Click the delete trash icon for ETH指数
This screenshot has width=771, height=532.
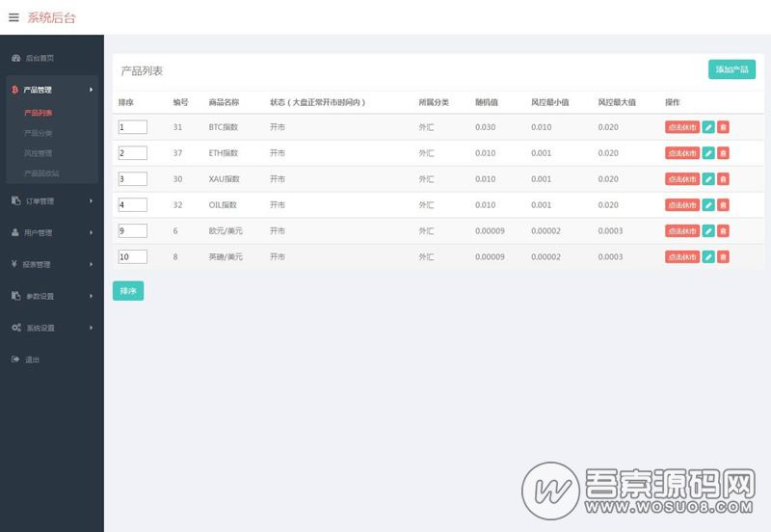pyautogui.click(x=723, y=153)
